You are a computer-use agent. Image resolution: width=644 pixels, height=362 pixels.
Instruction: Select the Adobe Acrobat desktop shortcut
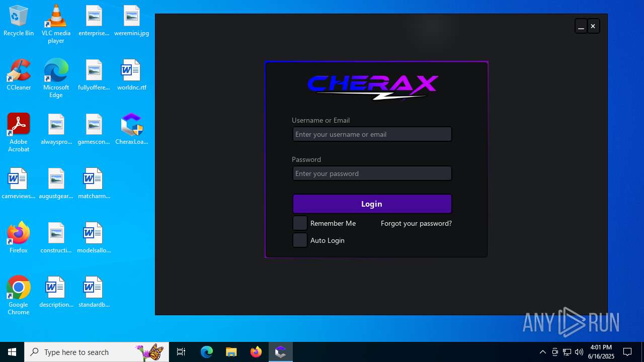(x=19, y=133)
